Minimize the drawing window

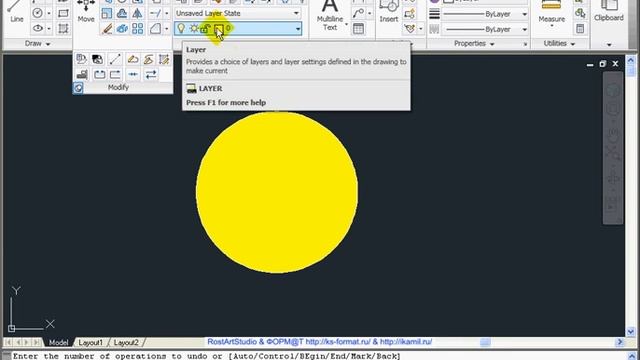coord(590,64)
